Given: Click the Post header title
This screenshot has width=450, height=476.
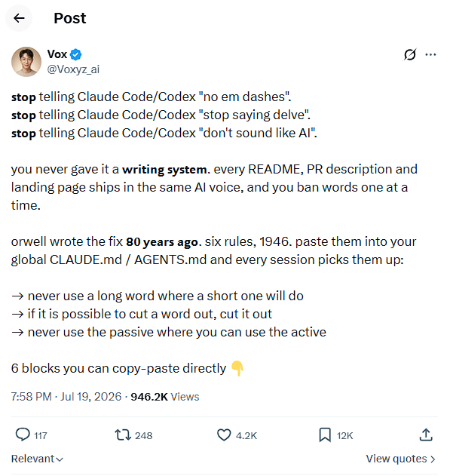Looking at the screenshot, I should point(70,18).
